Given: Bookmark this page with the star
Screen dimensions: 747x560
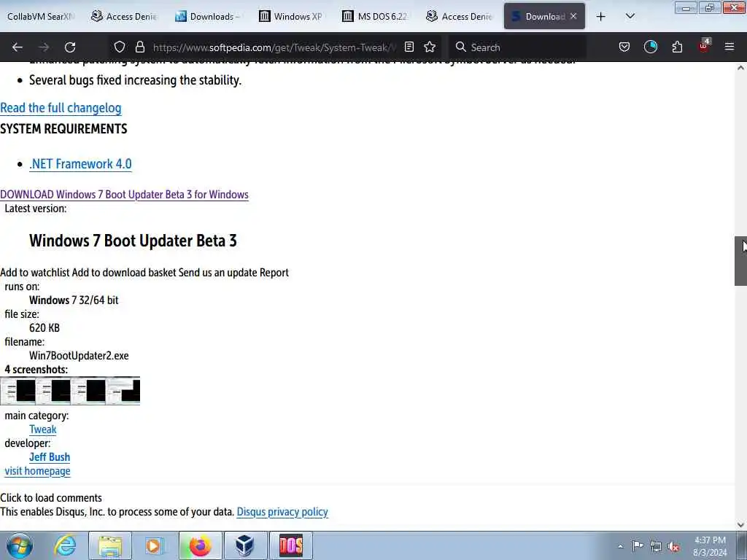Looking at the screenshot, I should [430, 47].
